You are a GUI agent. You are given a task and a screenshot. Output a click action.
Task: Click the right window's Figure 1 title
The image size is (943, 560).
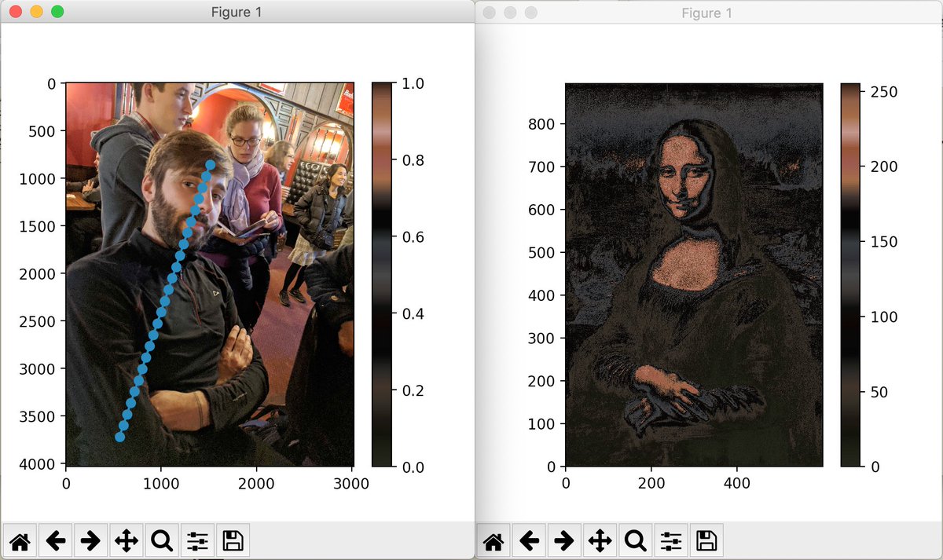706,13
